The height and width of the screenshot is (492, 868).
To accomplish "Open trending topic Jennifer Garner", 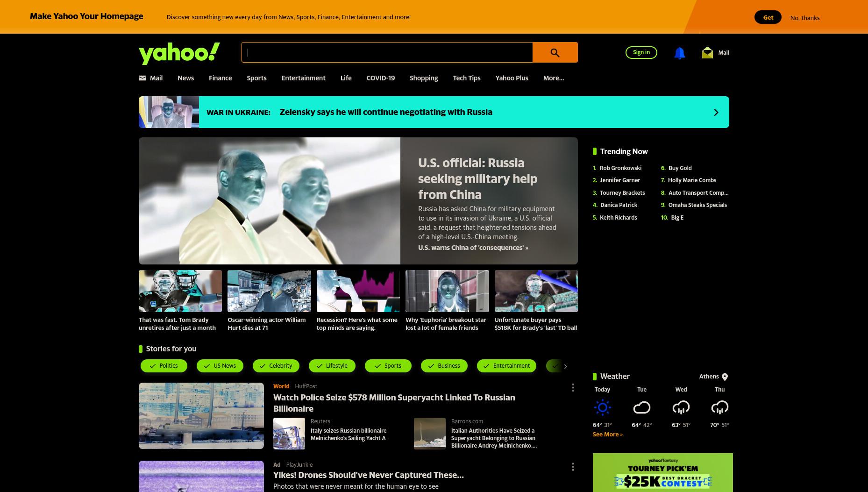I will point(620,180).
